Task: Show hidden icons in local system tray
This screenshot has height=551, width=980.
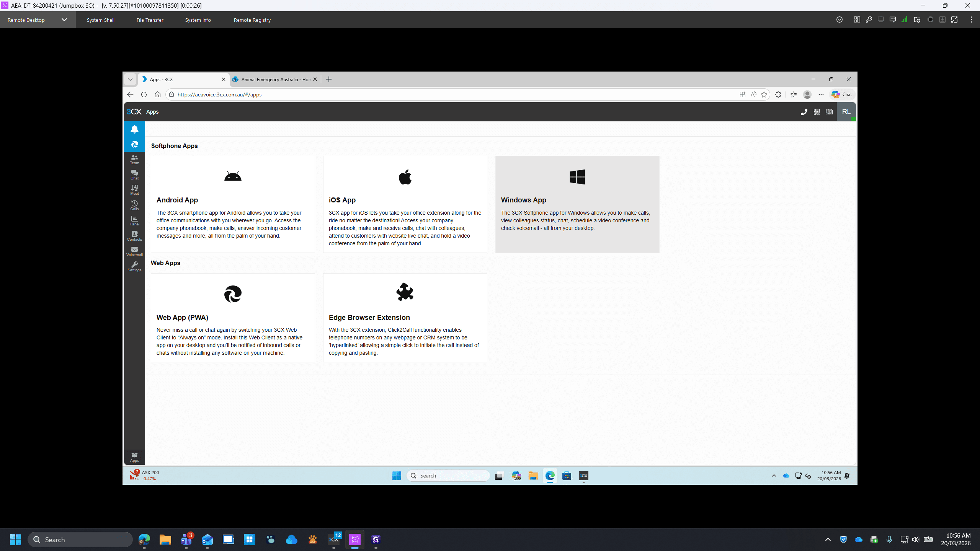Action: tap(828, 540)
